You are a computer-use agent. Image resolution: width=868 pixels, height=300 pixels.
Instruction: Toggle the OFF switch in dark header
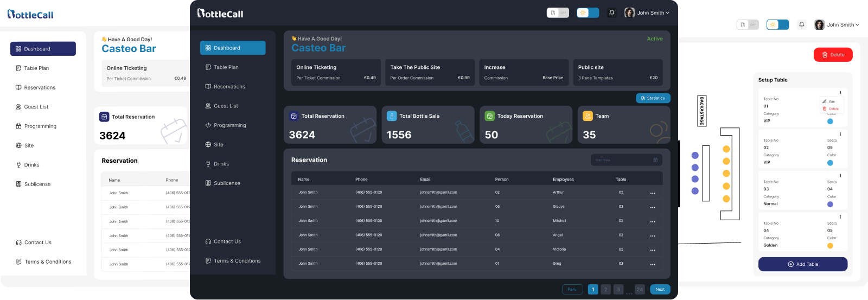tap(558, 13)
